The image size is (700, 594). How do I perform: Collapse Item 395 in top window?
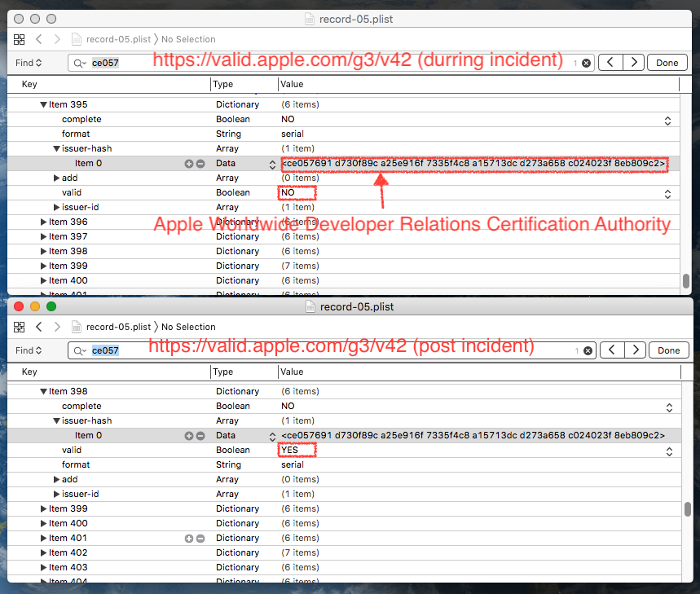[x=43, y=105]
